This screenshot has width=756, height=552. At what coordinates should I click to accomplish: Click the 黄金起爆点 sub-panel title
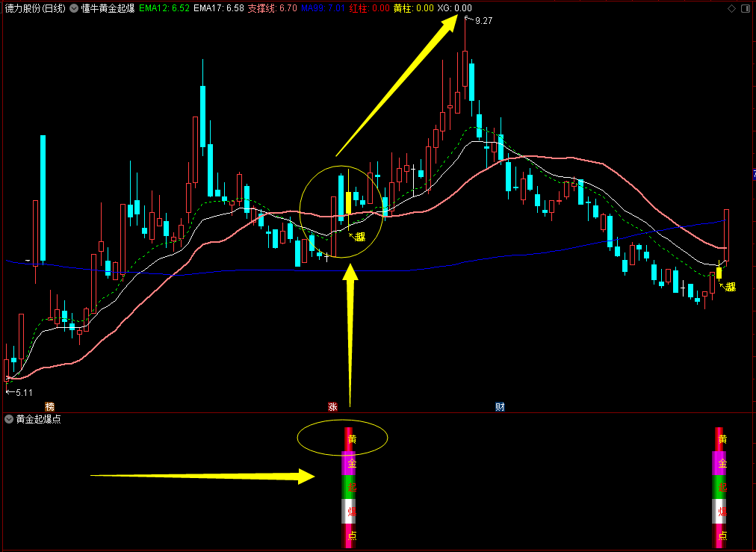point(39,419)
